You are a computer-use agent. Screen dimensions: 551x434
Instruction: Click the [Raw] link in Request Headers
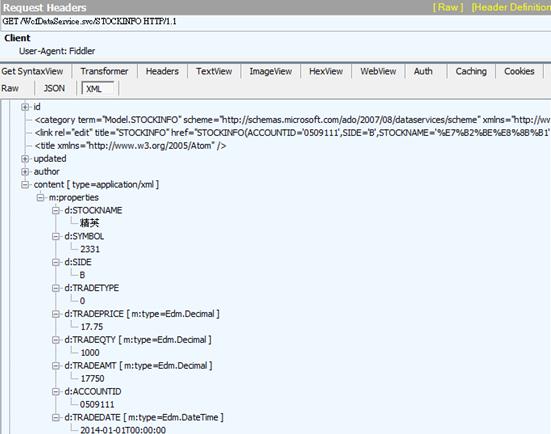(448, 7)
